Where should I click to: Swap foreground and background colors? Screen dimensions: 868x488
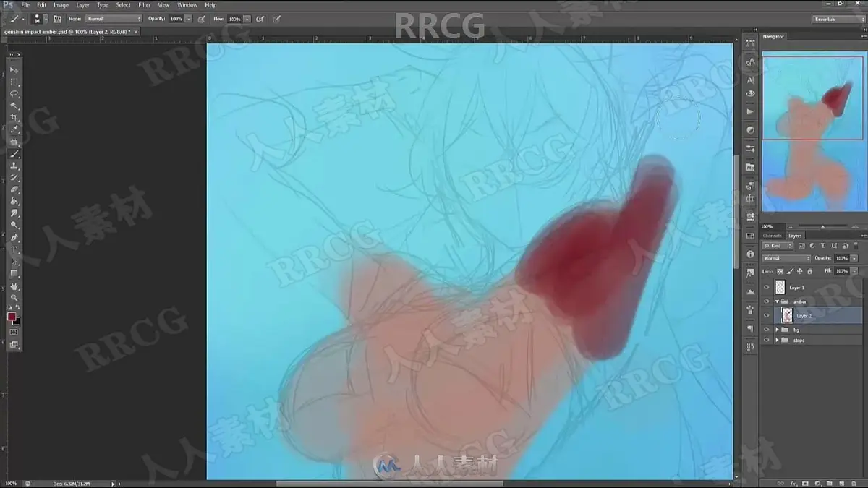[x=19, y=309]
